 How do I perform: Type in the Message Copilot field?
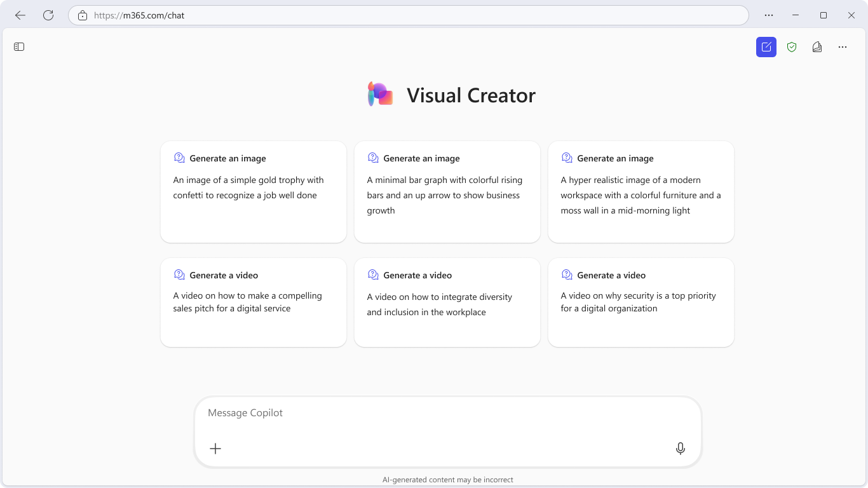coord(445,413)
